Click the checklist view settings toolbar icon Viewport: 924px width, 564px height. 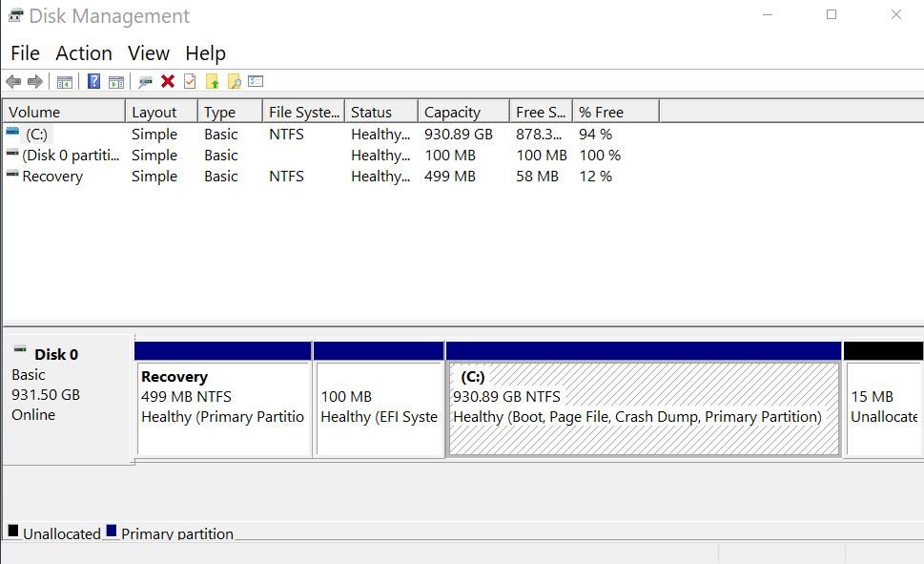tap(256, 81)
